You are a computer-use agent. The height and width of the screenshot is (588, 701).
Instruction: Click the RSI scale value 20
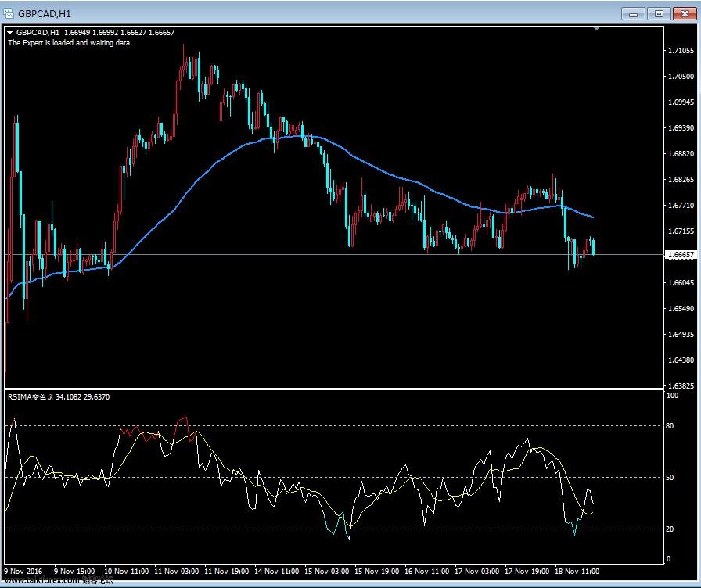(670, 529)
